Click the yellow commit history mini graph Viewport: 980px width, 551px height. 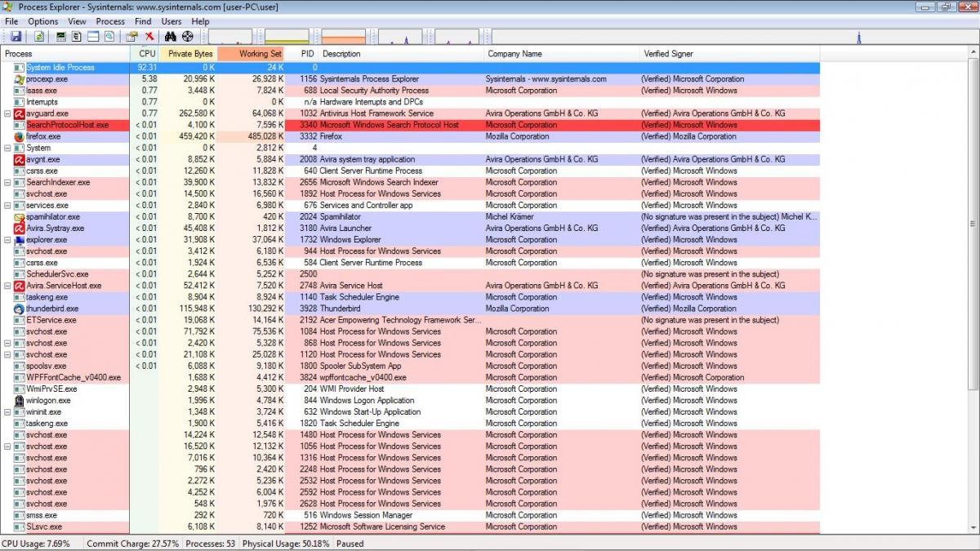(x=287, y=37)
